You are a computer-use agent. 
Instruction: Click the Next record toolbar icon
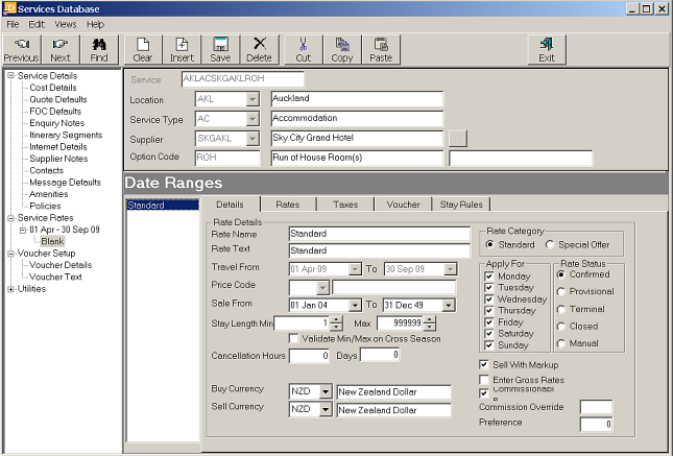60,49
